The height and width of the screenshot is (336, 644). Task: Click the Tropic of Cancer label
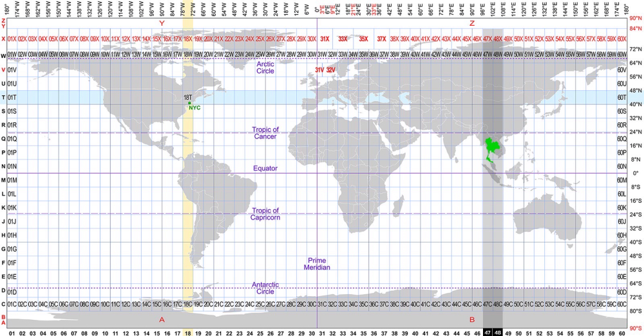pyautogui.click(x=265, y=133)
